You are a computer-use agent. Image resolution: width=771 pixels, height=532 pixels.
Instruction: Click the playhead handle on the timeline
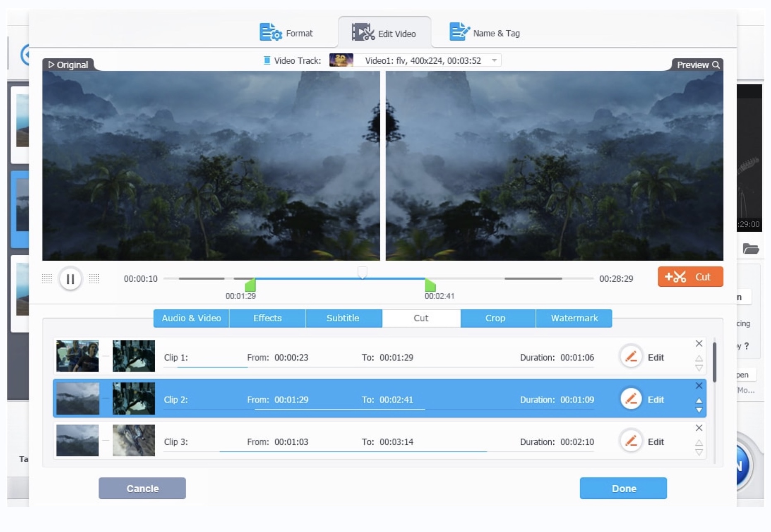(362, 272)
